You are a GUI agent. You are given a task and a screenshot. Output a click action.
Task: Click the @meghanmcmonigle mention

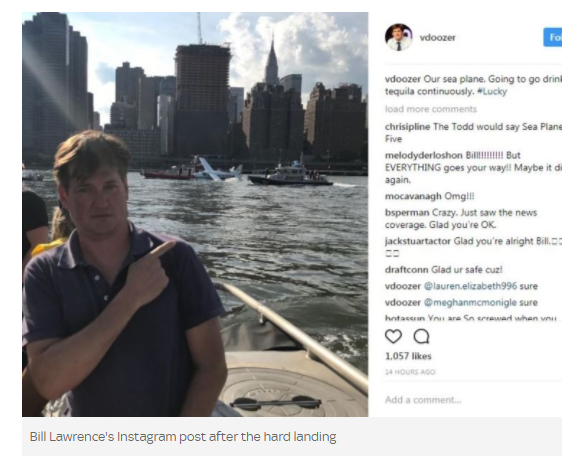(x=470, y=303)
